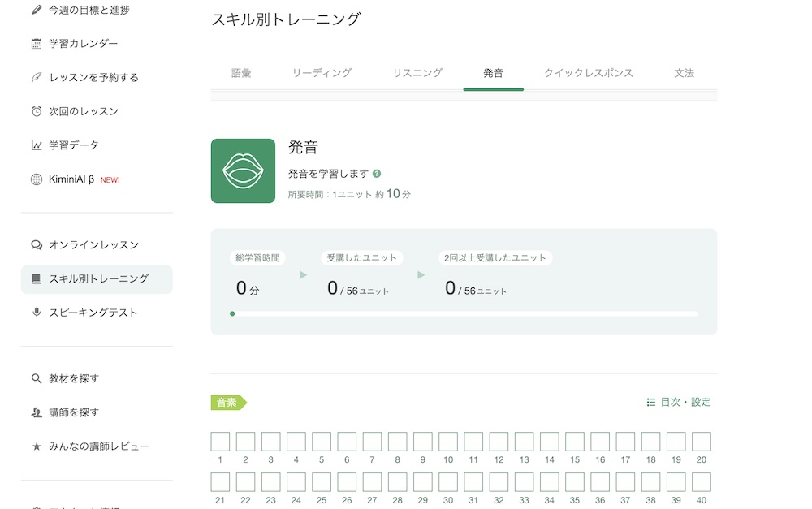Screen dimensions: 812x509
Task: Select unit box 12
Action: pos(499,442)
